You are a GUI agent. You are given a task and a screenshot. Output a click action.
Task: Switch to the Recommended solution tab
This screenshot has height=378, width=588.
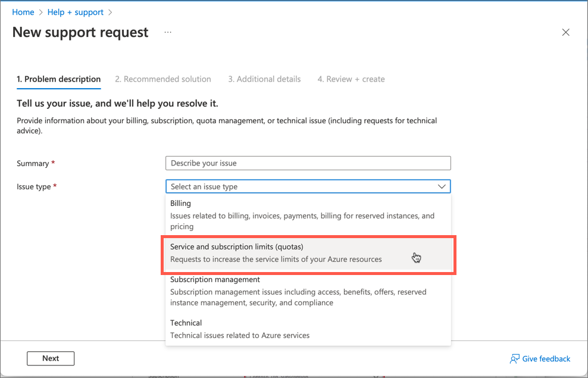pyautogui.click(x=163, y=79)
